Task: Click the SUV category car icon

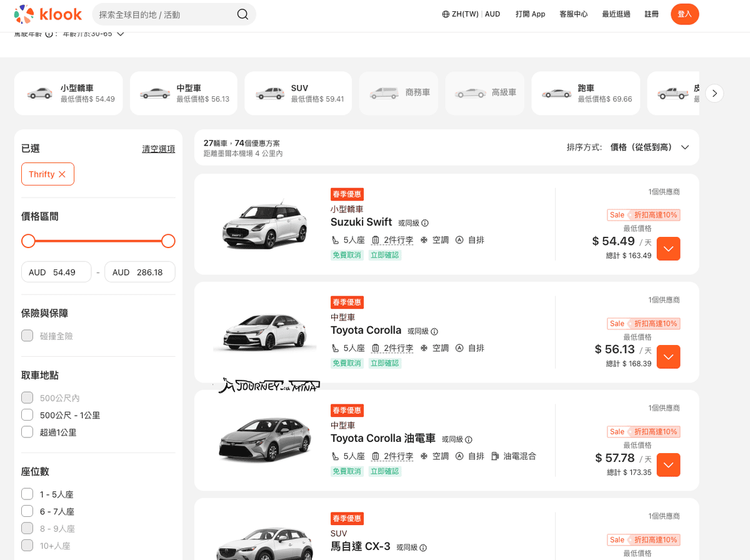Action: coord(270,93)
